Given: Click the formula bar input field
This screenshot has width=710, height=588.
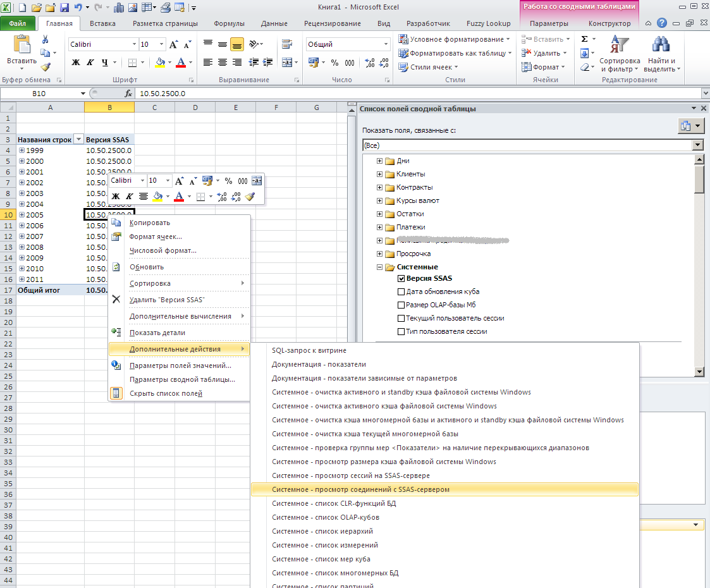Looking at the screenshot, I should (x=417, y=94).
